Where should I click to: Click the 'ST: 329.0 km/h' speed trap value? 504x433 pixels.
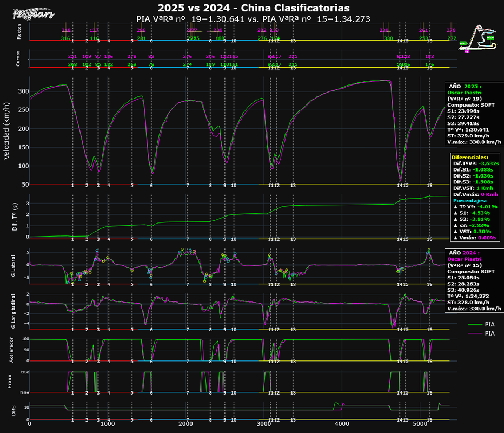[x=468, y=136]
